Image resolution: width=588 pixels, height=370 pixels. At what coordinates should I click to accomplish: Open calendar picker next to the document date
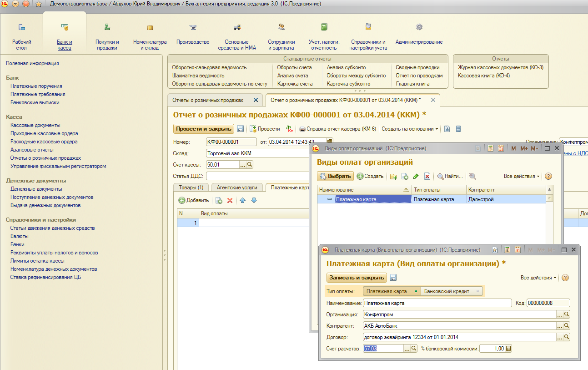[x=330, y=142]
